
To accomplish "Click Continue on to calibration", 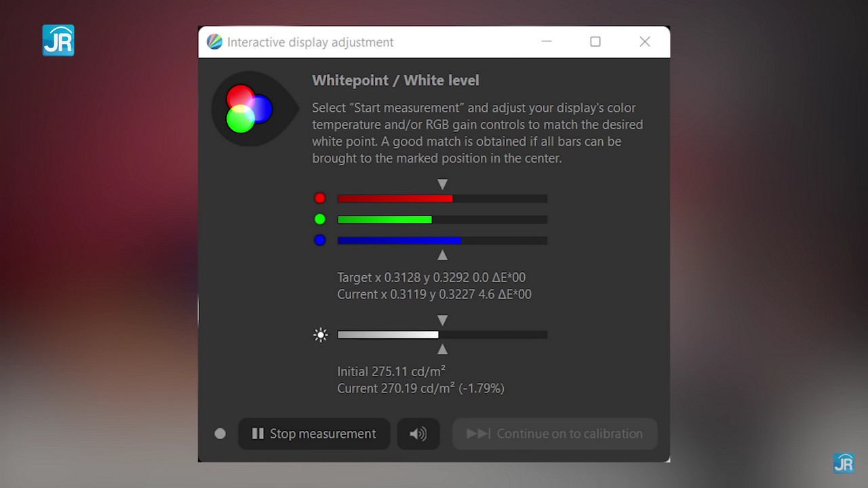I will pos(555,434).
